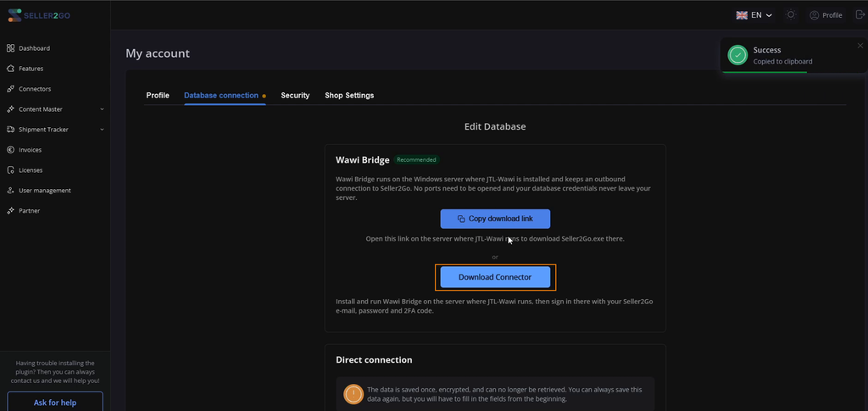The height and width of the screenshot is (411, 868).
Task: Click the Partner sparkle icon
Action: click(10, 211)
